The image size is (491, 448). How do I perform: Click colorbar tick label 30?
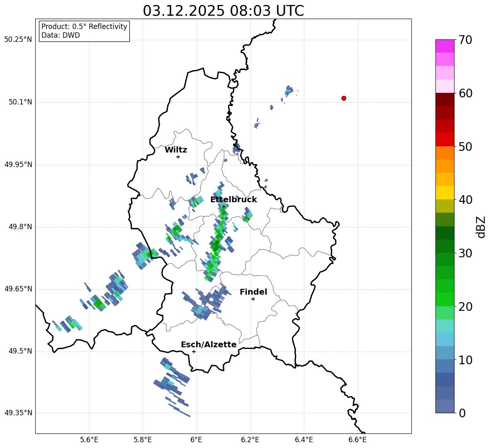[x=465, y=253]
